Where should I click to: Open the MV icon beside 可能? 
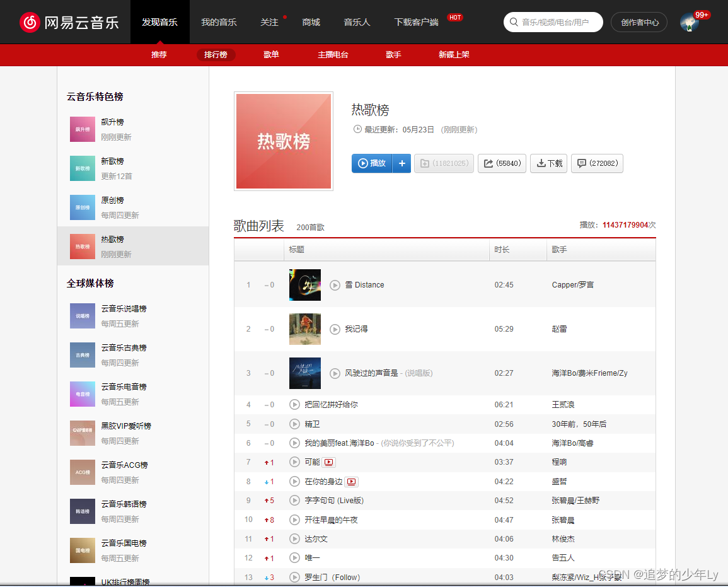329,462
